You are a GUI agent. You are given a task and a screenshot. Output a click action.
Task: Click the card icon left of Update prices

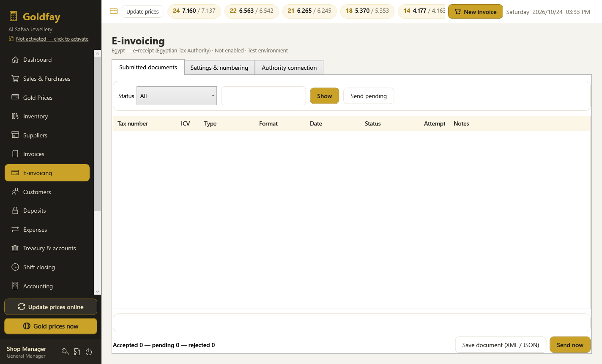[114, 11]
